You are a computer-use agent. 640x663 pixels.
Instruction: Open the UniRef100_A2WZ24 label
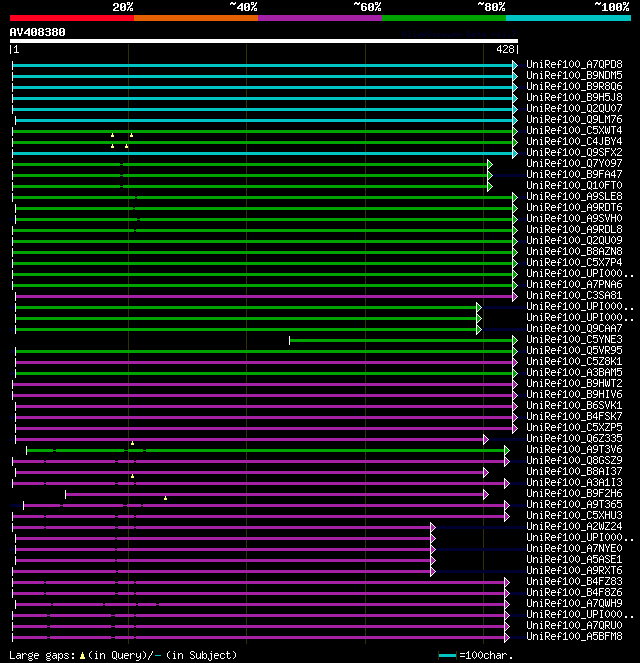[x=574, y=526]
